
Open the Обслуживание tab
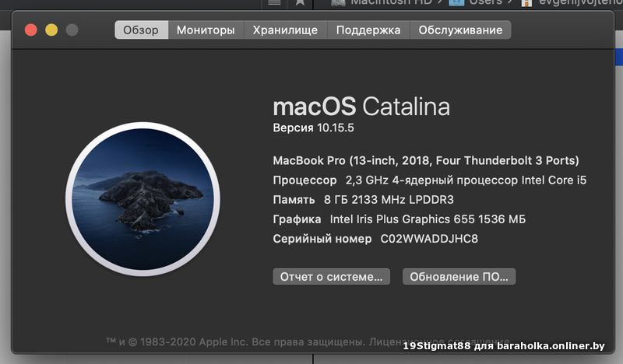coord(460,30)
